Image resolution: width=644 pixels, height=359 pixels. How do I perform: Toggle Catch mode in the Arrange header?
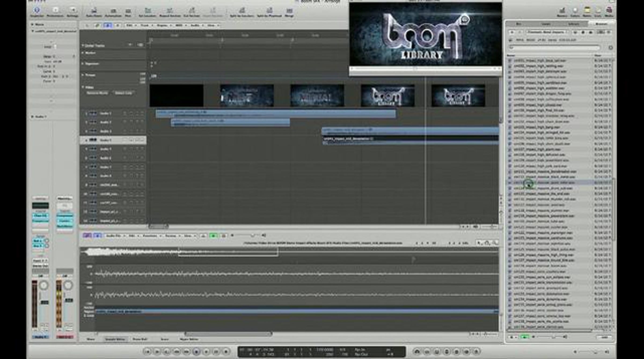click(x=108, y=25)
